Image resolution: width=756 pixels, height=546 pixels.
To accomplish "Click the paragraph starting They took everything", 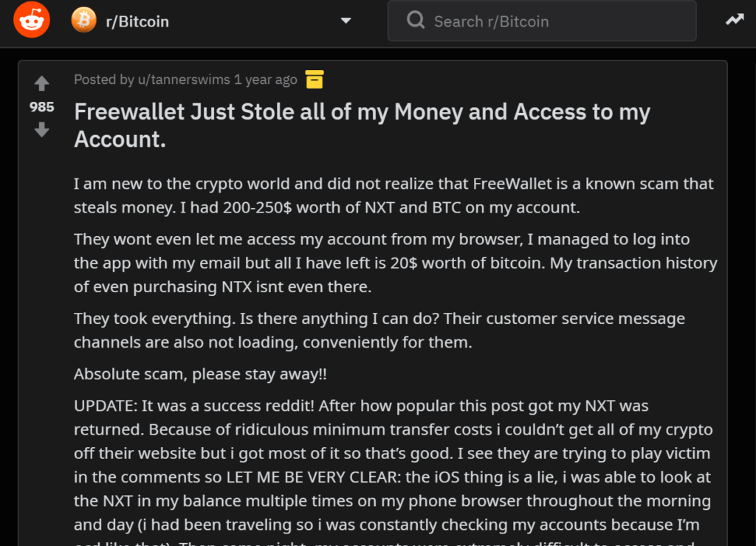I will [x=379, y=330].
